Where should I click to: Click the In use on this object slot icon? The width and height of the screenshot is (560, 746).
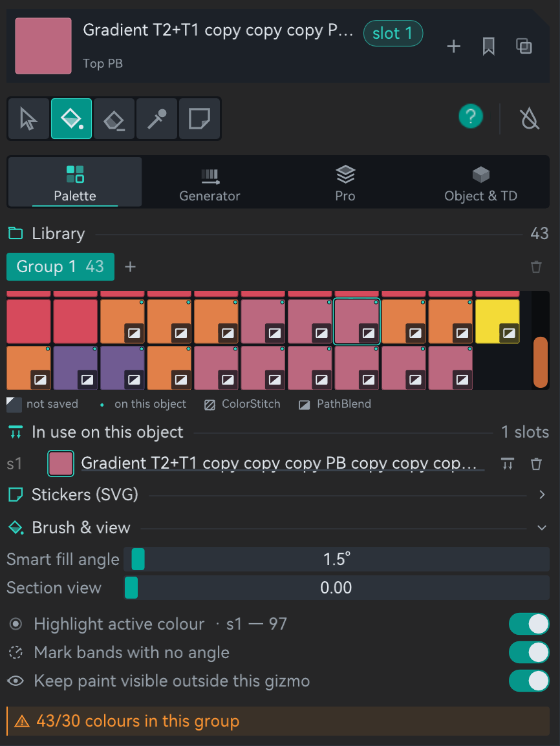pyautogui.click(x=16, y=432)
